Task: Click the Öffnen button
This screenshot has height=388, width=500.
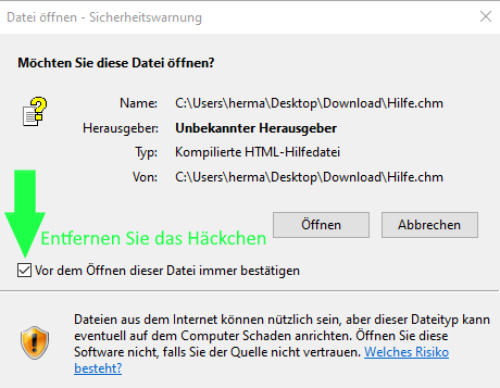Action: point(321,225)
